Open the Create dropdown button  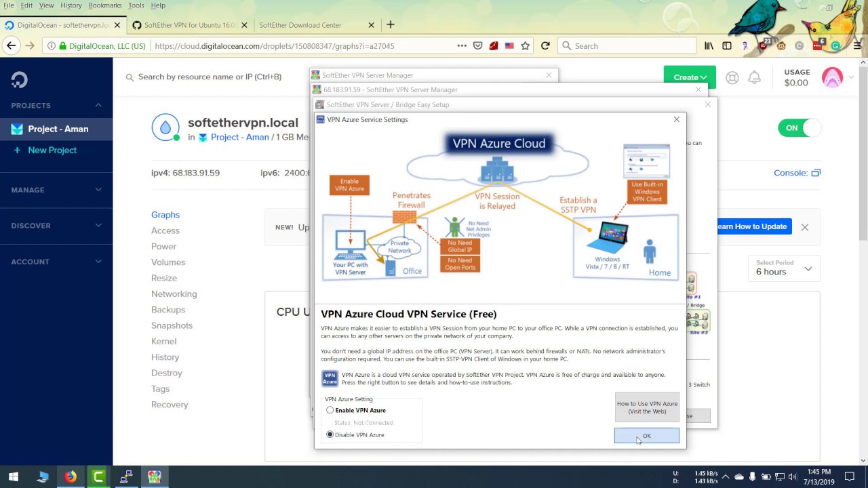tap(690, 77)
